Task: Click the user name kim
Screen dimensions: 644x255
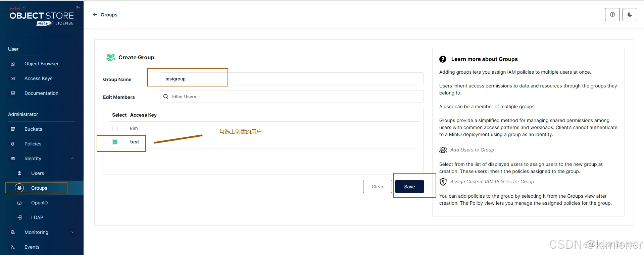Action: tap(134, 128)
